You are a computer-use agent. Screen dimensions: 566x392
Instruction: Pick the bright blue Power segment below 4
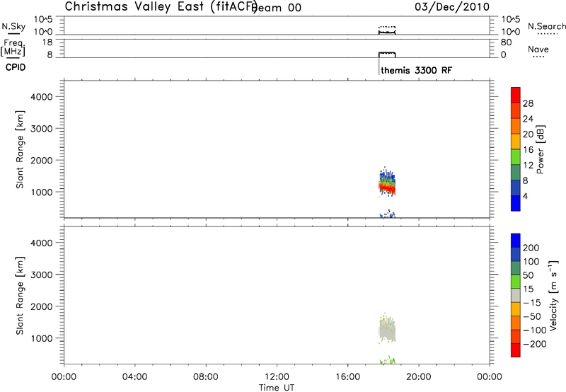coord(516,203)
